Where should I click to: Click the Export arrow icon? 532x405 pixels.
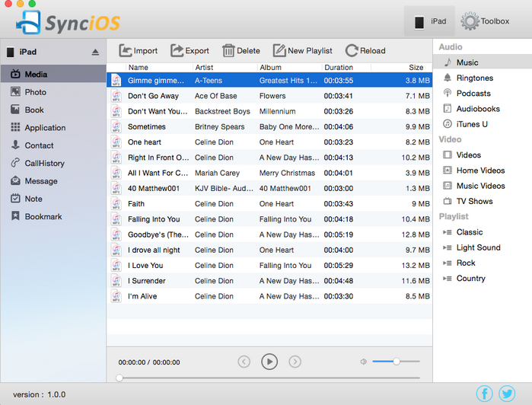177,50
